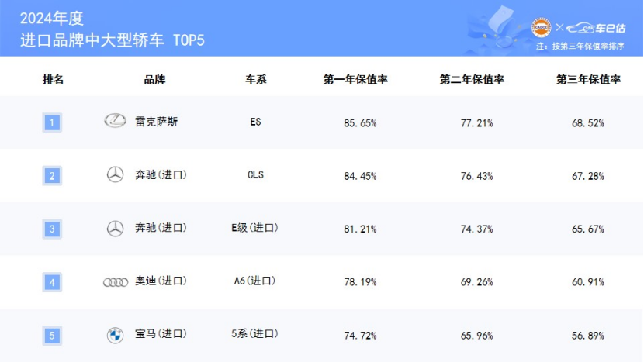Click the rank 4 number badge
This screenshot has width=644, height=362.
tap(51, 282)
